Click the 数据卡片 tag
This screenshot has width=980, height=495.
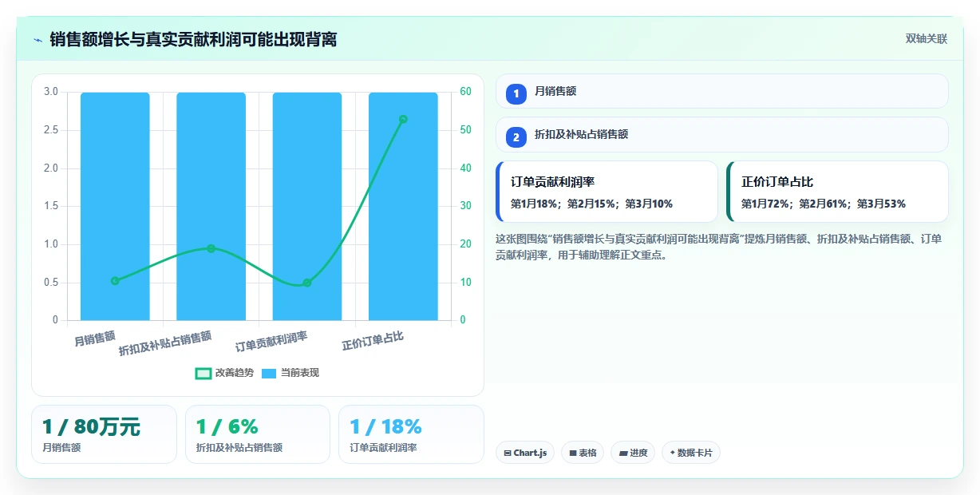[691, 453]
